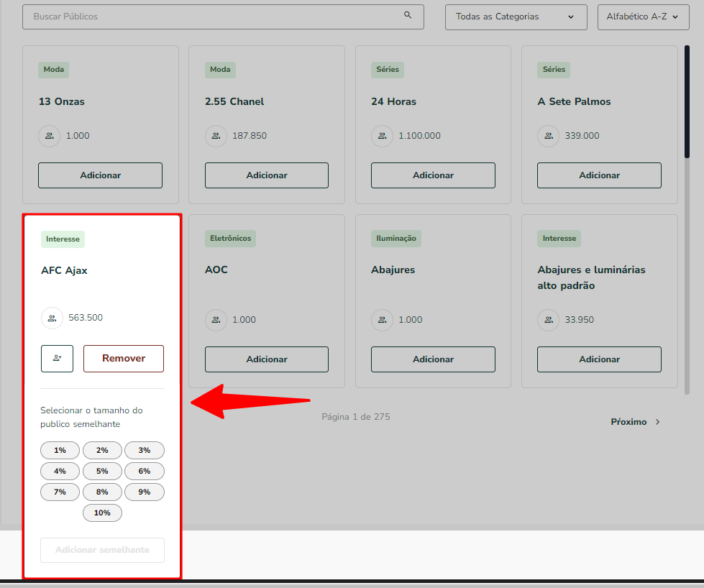The width and height of the screenshot is (704, 588).
Task: Add the Abajures audience
Action: click(x=433, y=359)
